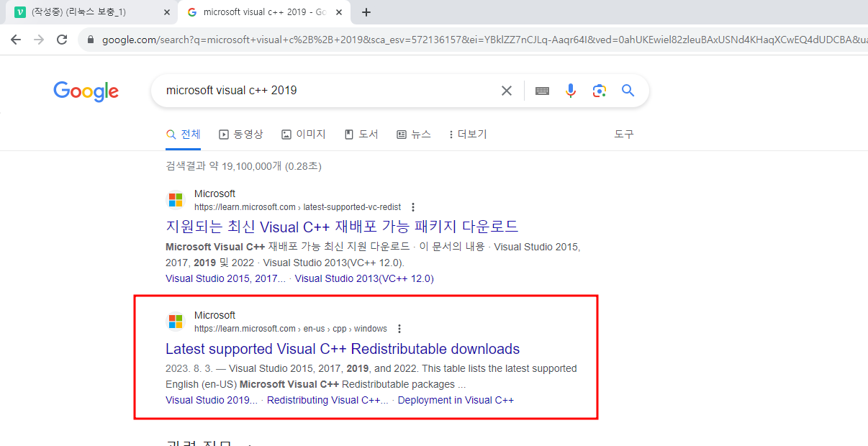The height and width of the screenshot is (446, 868).
Task: Click the Google logo
Action: pyautogui.click(x=86, y=91)
